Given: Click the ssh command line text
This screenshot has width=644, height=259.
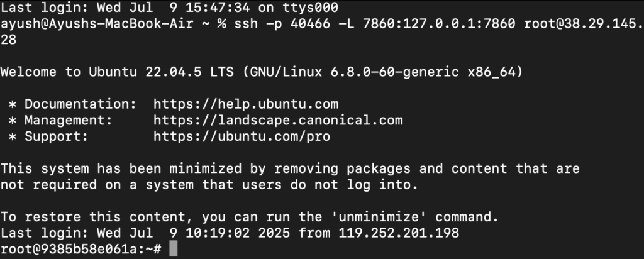Looking at the screenshot, I should tap(438, 23).
